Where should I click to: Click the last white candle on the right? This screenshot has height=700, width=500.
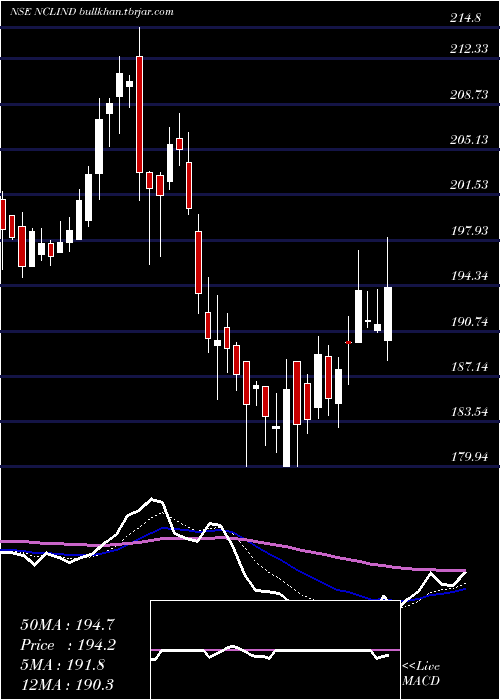point(388,314)
